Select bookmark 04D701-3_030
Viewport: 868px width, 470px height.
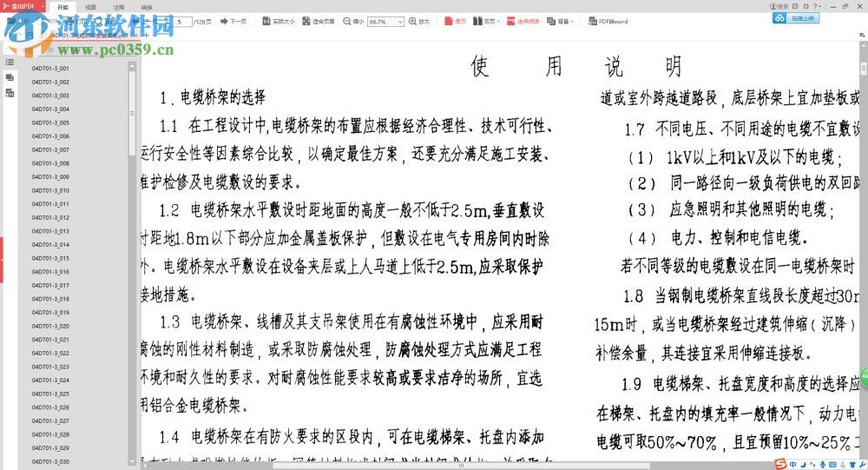coord(50,461)
